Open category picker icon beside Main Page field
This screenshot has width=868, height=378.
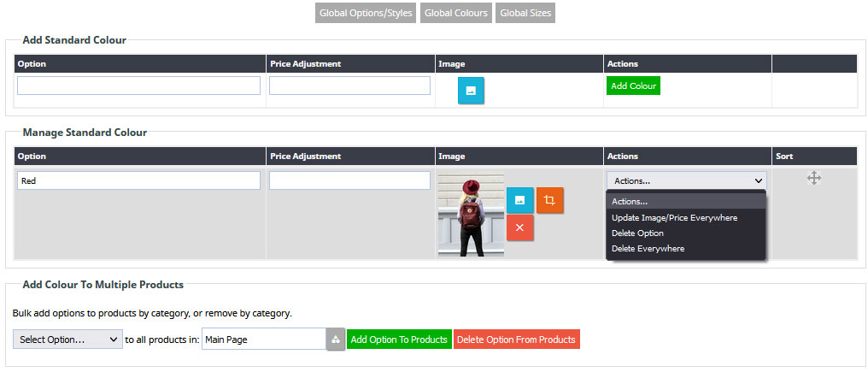[x=336, y=340]
